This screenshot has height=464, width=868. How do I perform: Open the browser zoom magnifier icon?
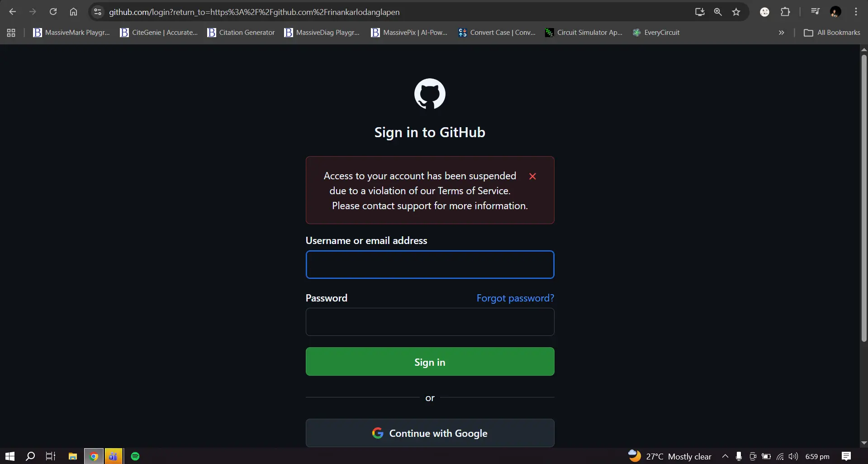pyautogui.click(x=718, y=12)
